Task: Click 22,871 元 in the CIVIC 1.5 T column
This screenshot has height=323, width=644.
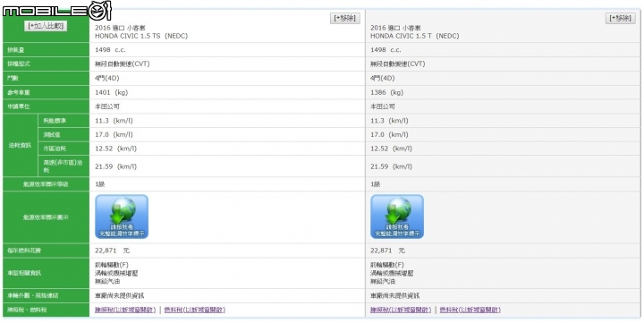Action: click(x=387, y=251)
